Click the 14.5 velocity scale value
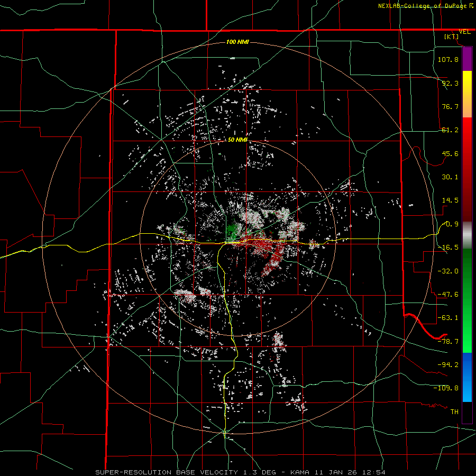Viewport: 476px width, 476px height. pos(450,200)
